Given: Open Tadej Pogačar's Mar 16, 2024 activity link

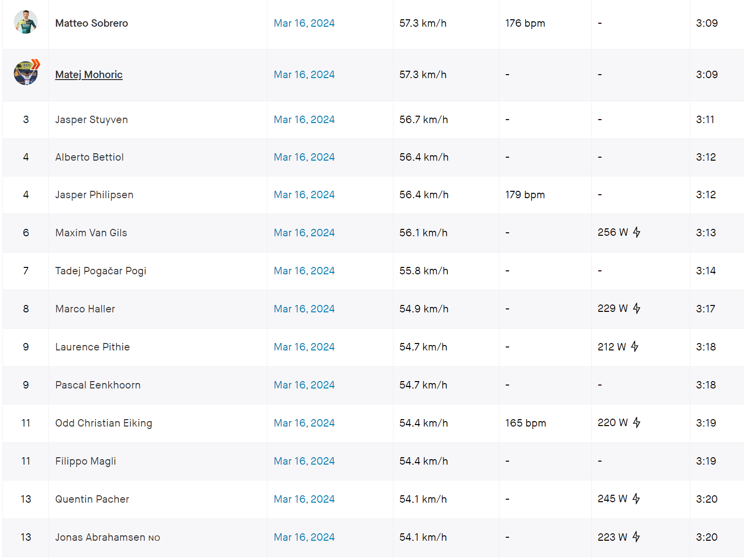Looking at the screenshot, I should (x=304, y=271).
